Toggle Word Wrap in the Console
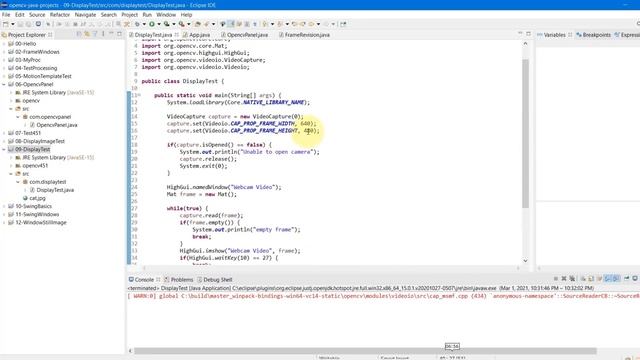 click(x=599, y=279)
